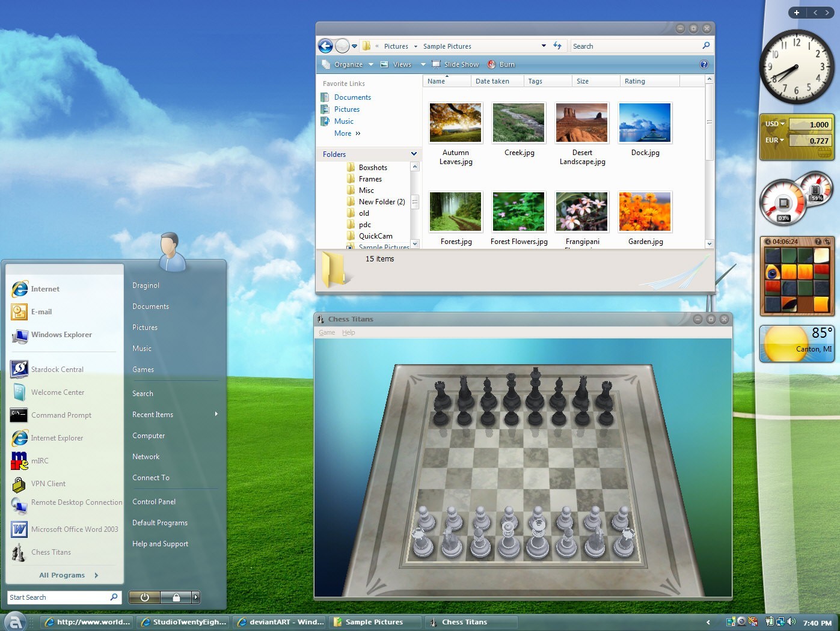The height and width of the screenshot is (631, 840).
Task: Click the Refresh icon beside the address bar
Action: coord(557,46)
